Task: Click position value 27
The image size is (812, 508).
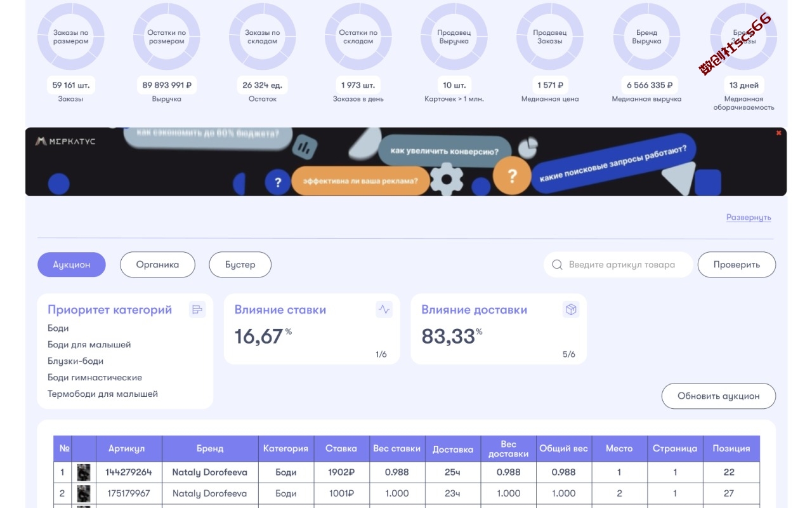Action: pos(729,493)
